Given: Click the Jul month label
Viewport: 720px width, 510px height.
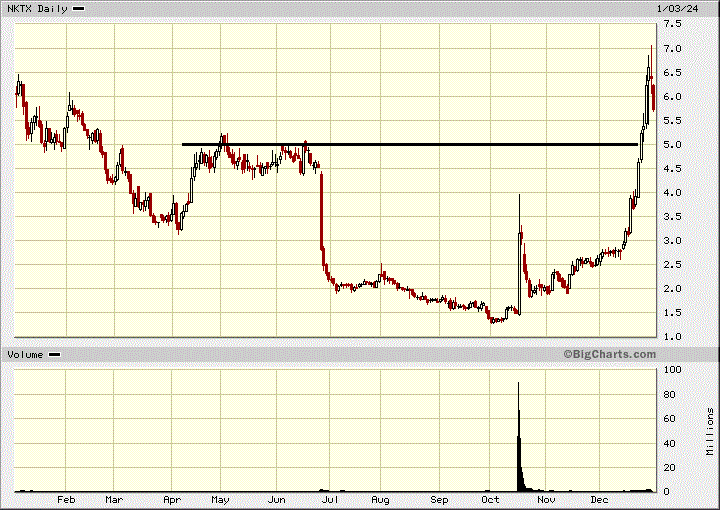Looking at the screenshot, I should 330,499.
